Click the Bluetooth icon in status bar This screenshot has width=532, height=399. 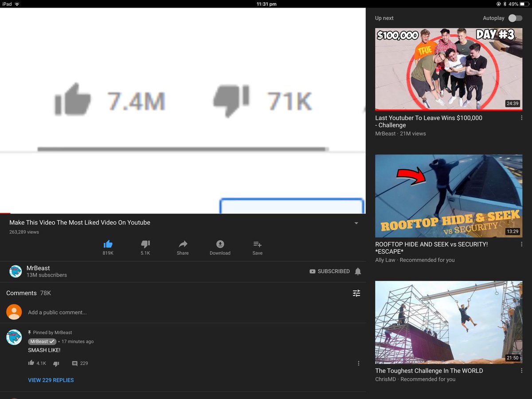pyautogui.click(x=505, y=4)
